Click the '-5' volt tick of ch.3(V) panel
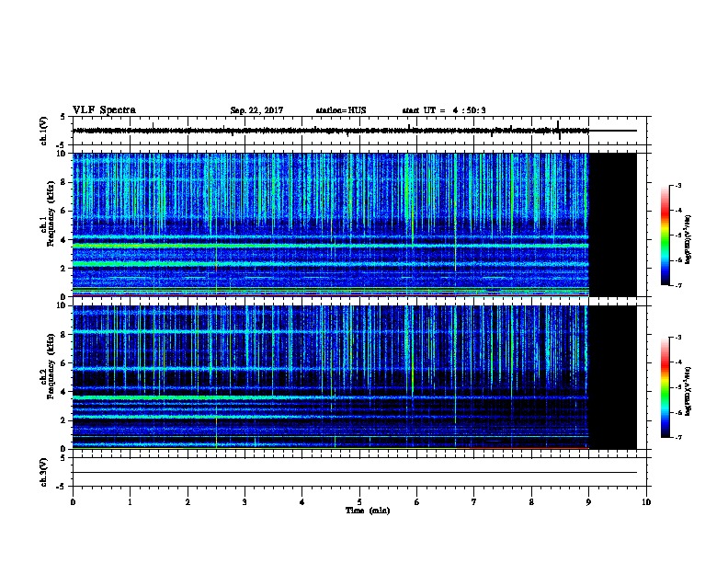 62,487
